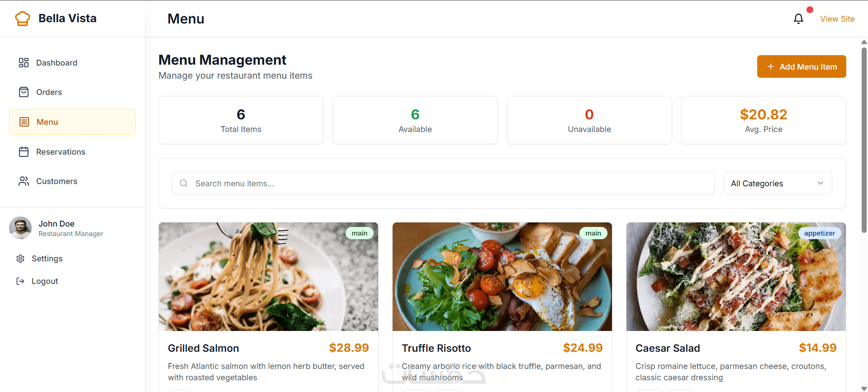The height and width of the screenshot is (392, 868).
Task: Follow the View Site link
Action: [837, 19]
